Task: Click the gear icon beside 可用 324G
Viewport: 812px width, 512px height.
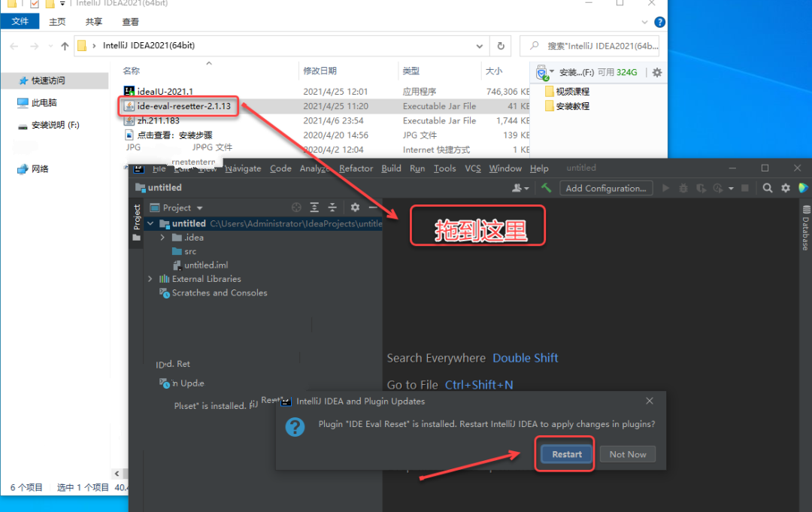Action: [x=657, y=72]
